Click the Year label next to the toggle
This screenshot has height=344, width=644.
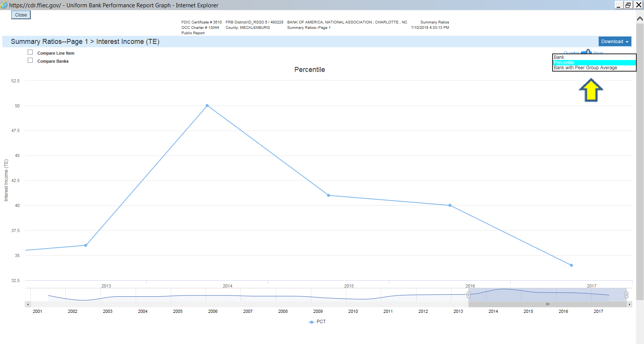[598, 53]
